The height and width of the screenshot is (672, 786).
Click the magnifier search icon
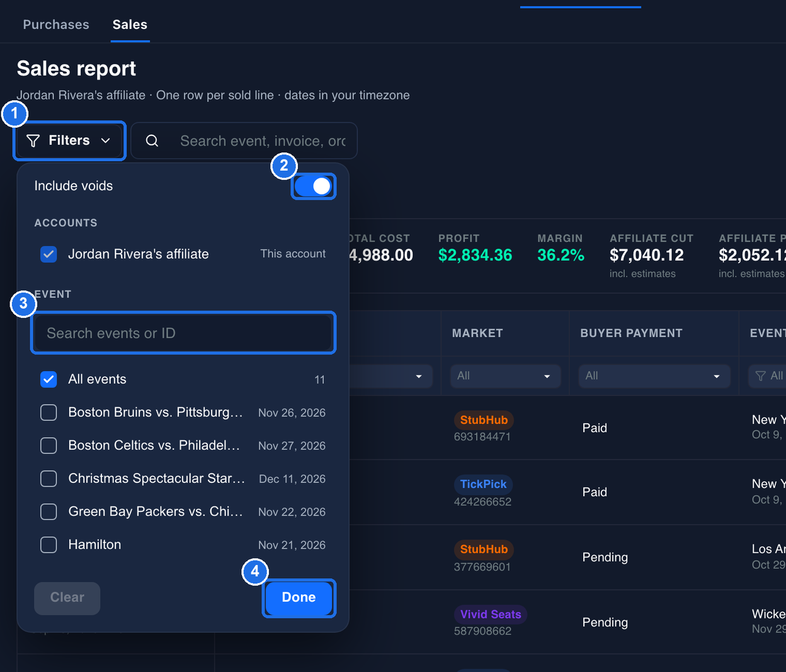152,140
